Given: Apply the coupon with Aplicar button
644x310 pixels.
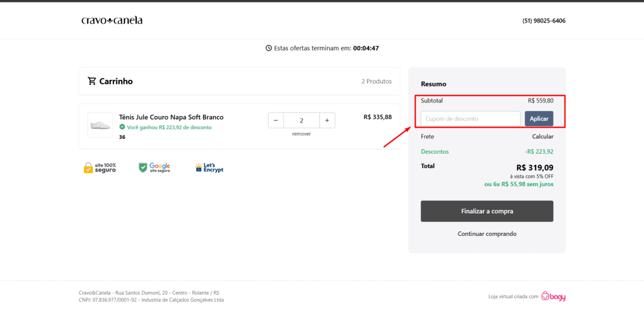Looking at the screenshot, I should [x=539, y=119].
